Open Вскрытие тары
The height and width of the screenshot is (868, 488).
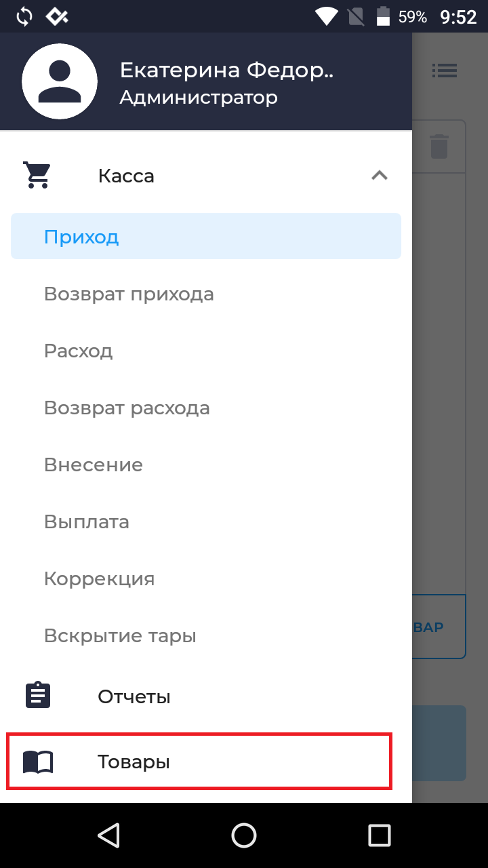120,635
